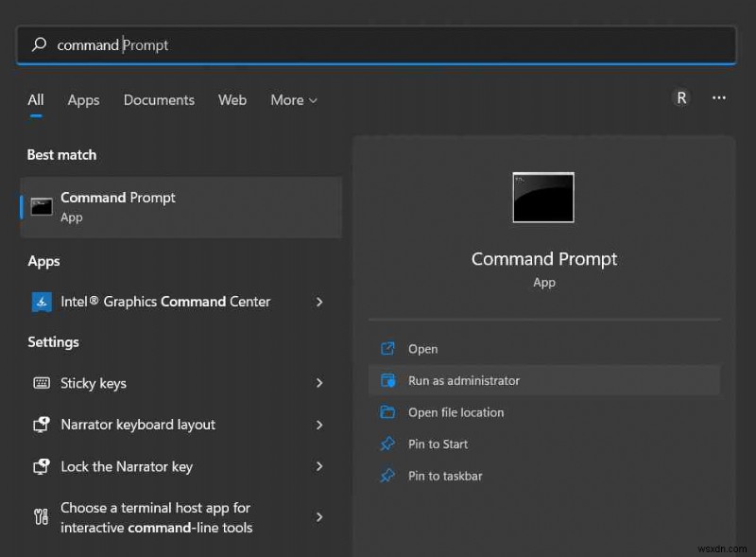Select the Pin to taskbar pin icon
This screenshot has height=557, width=756.
point(388,476)
